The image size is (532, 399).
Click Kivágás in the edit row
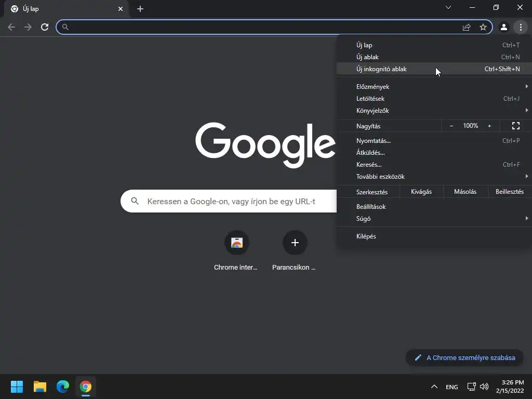click(x=421, y=192)
